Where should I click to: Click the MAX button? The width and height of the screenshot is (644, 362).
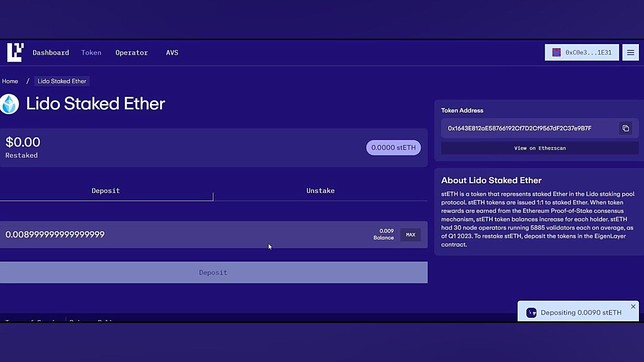[x=411, y=235]
